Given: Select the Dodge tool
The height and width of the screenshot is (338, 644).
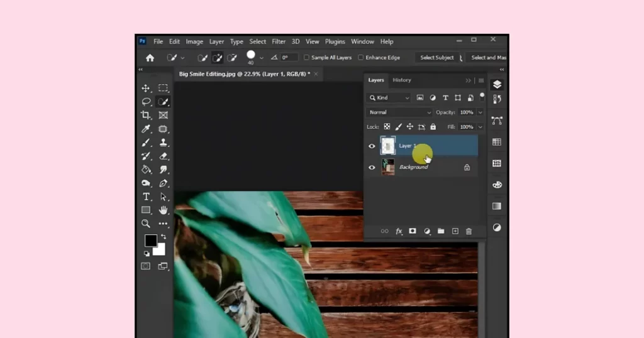Looking at the screenshot, I should point(146,183).
